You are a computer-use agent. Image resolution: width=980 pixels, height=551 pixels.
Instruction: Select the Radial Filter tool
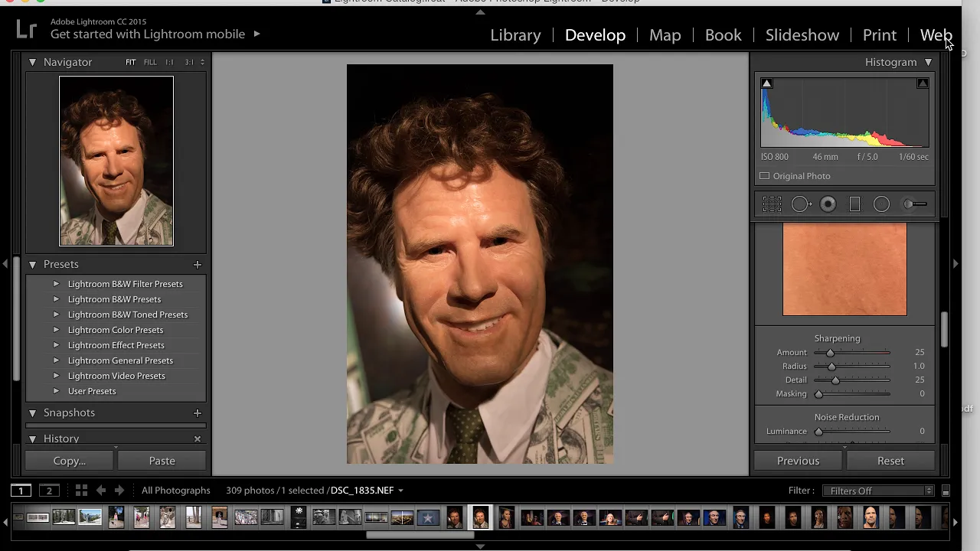coord(881,204)
